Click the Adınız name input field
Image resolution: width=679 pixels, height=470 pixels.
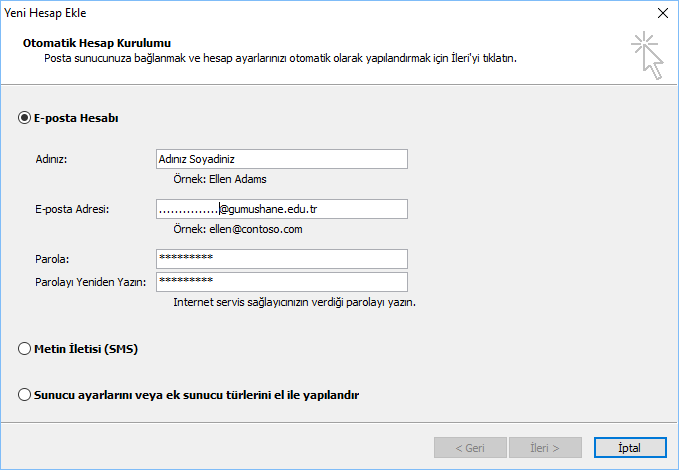coord(281,159)
